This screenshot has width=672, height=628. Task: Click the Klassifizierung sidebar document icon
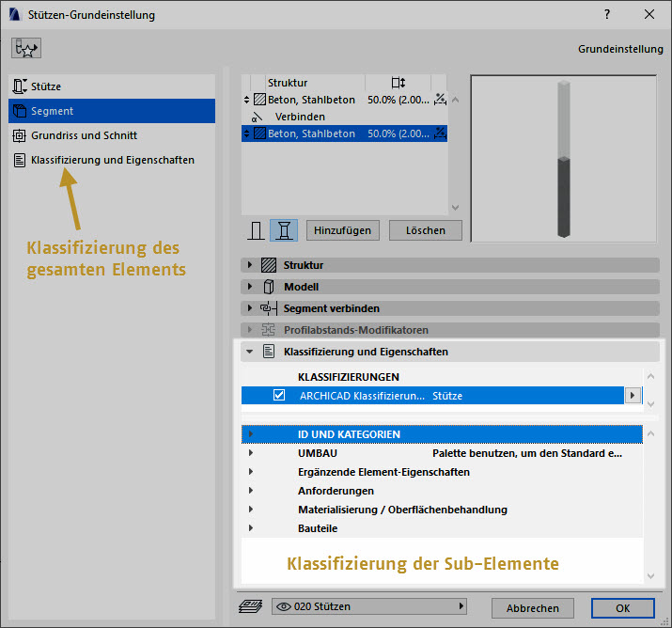click(x=20, y=160)
